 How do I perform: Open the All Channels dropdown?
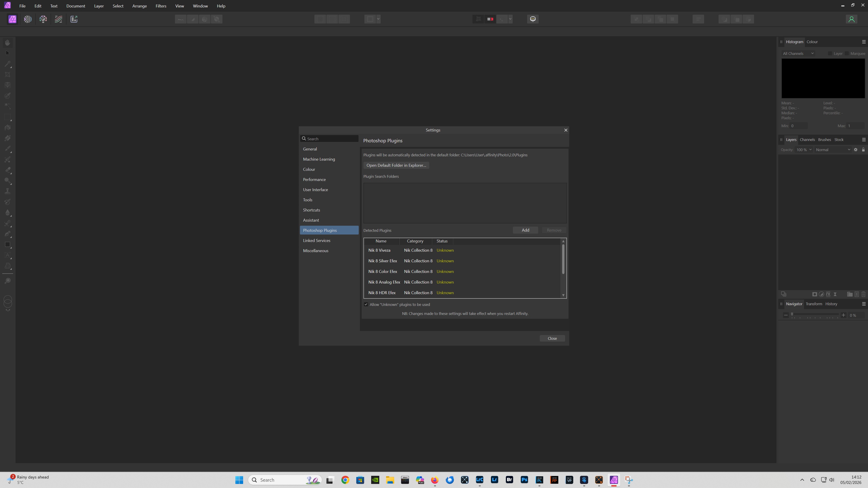[798, 54]
